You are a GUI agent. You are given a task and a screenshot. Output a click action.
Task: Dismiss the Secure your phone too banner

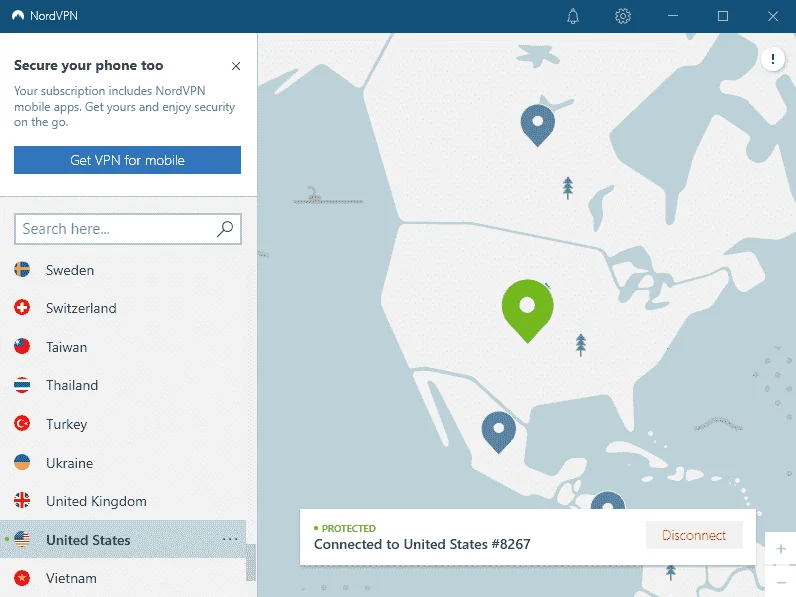coord(236,66)
